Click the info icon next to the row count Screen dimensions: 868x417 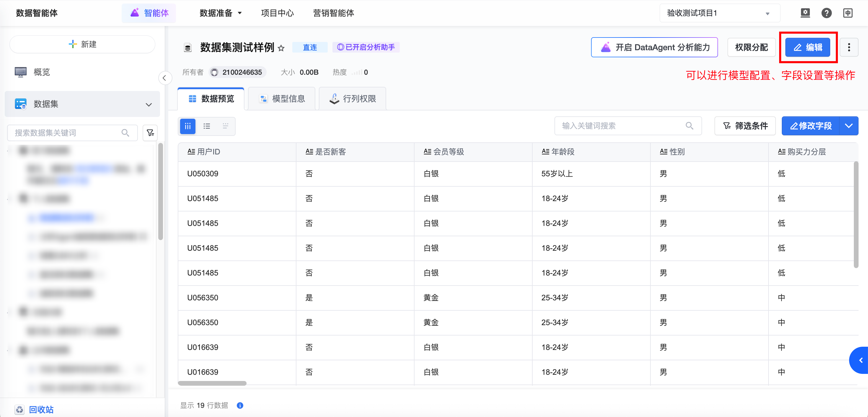240,405
